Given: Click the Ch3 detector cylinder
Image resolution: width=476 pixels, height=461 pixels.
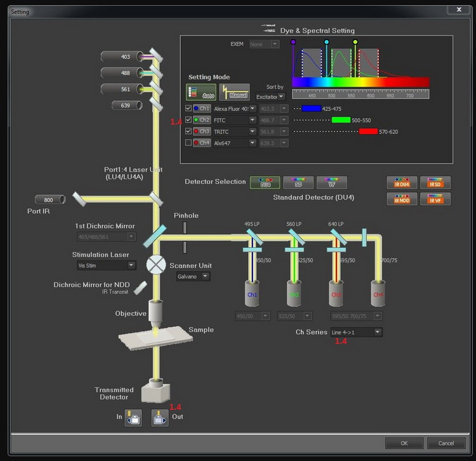Looking at the screenshot, I should pyautogui.click(x=336, y=293).
